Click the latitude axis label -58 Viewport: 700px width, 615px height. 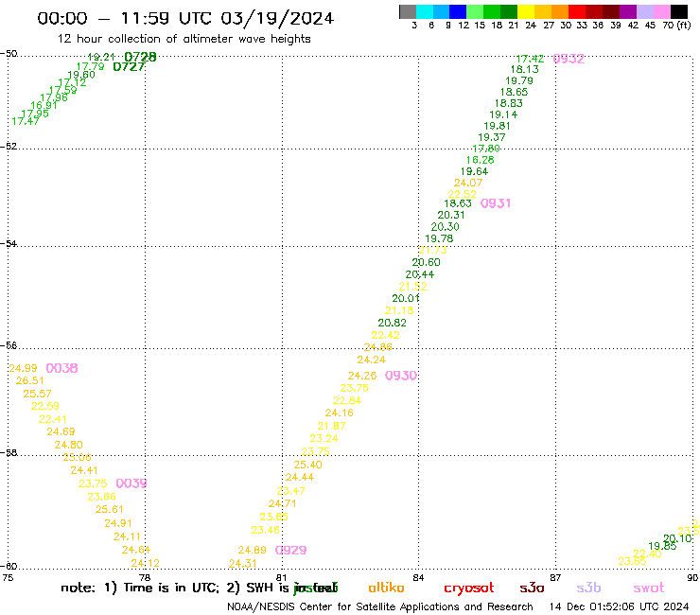point(9,452)
